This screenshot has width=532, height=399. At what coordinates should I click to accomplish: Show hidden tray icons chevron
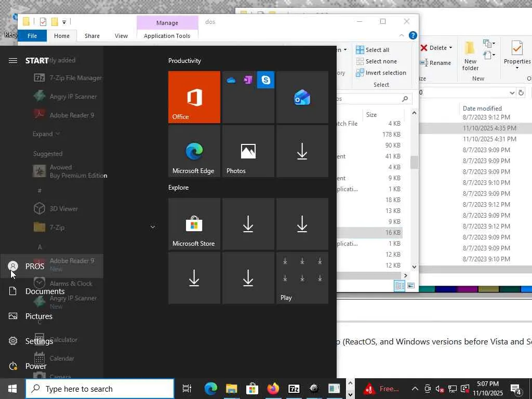[415, 389]
